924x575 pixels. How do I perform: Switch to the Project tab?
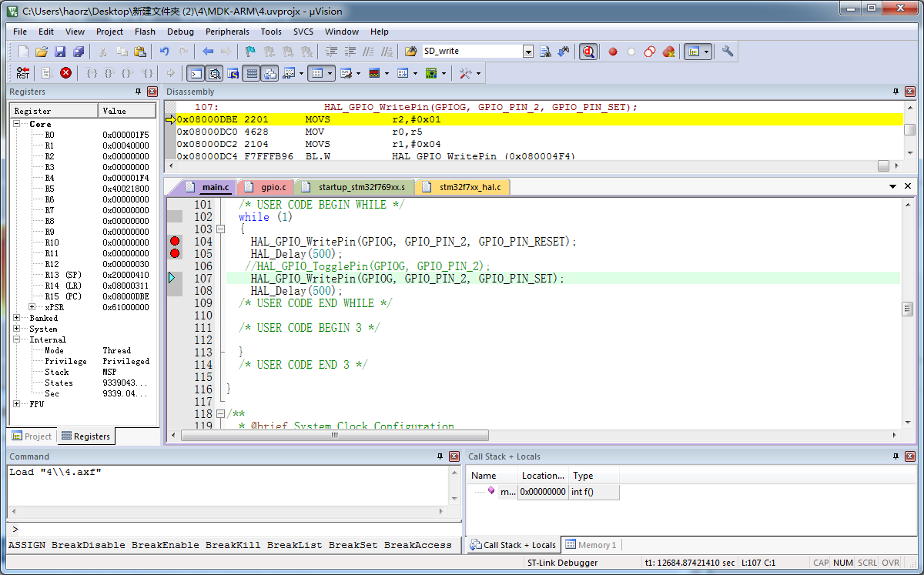31,436
